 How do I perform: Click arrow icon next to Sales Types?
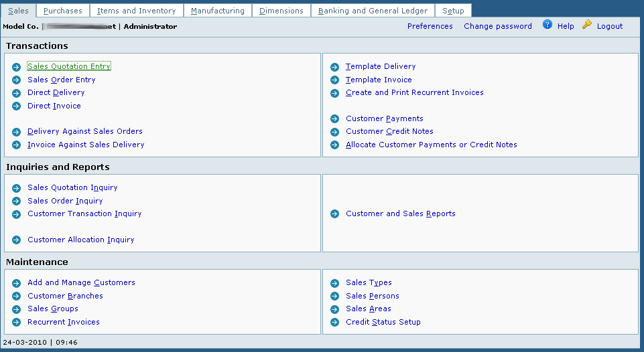334,283
